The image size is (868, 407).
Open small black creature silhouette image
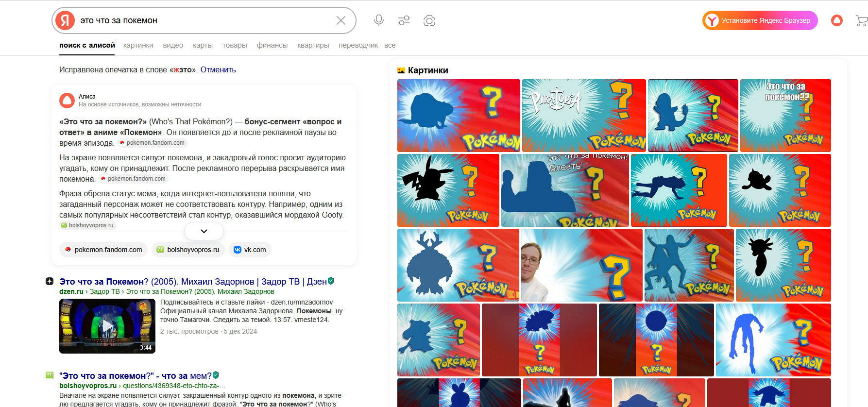pos(780,190)
